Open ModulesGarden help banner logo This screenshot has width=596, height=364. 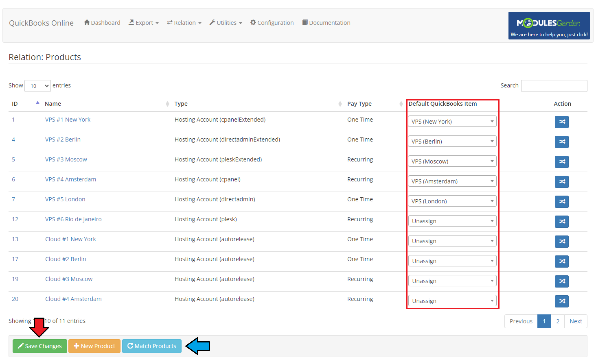coord(549,26)
